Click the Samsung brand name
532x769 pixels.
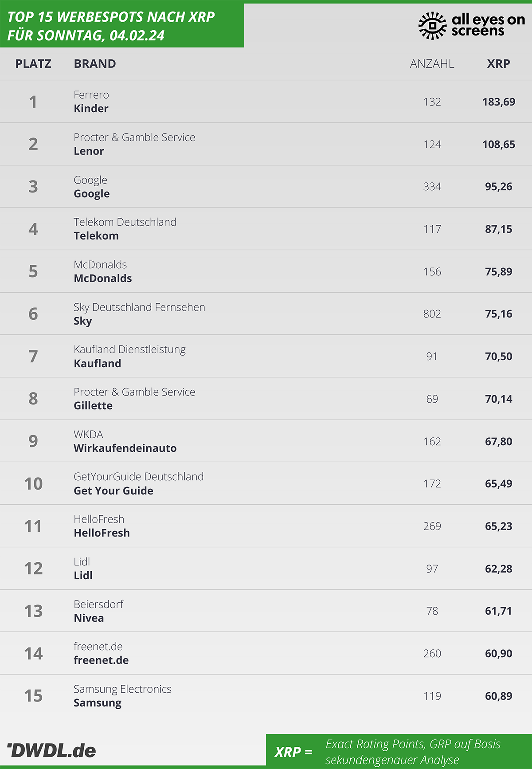(x=98, y=703)
